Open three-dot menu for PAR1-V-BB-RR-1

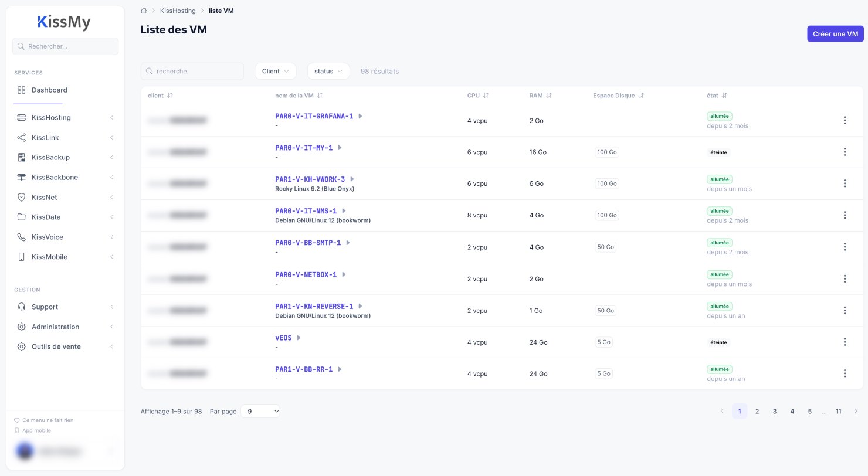click(x=845, y=373)
